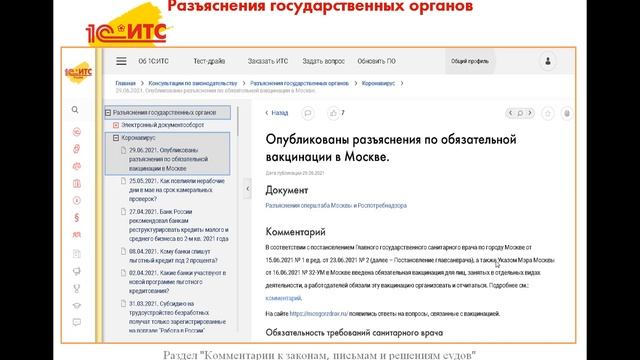Open Разъяснения оперштаба Москвы и Роспотребнадзора link
This screenshot has height=360, width=640.
pos(336,206)
